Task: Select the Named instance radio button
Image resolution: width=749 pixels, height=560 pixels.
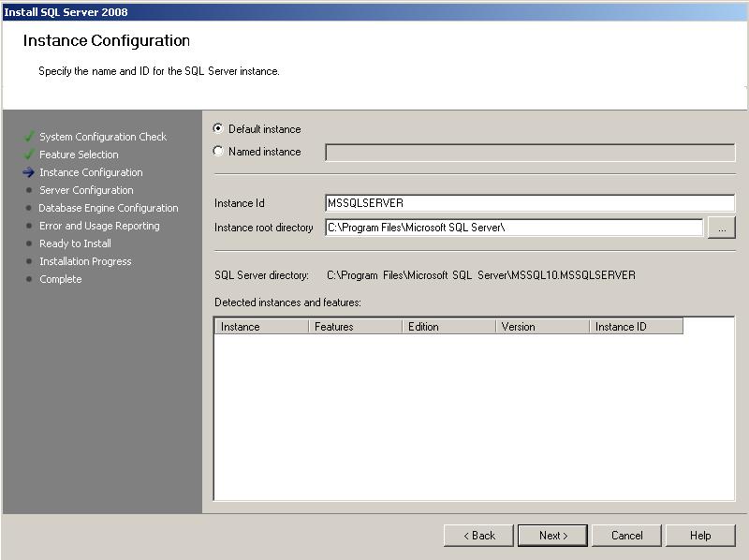Action: [218, 151]
